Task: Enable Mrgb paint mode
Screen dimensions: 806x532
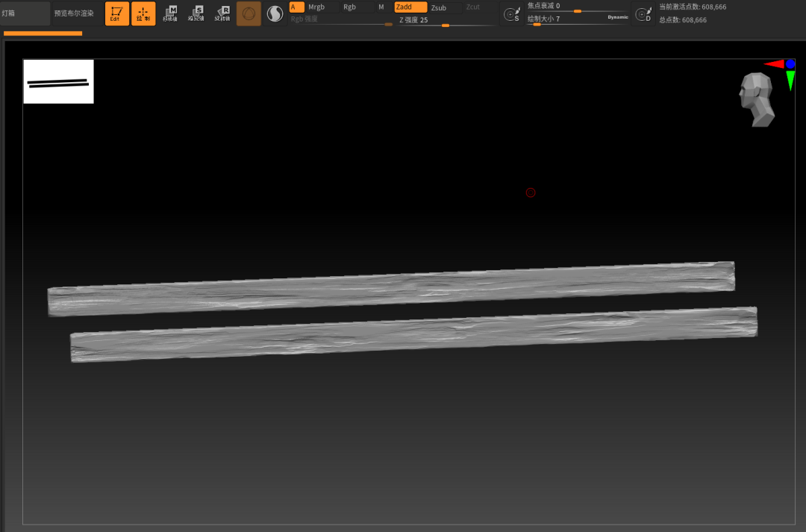Action: 316,7
